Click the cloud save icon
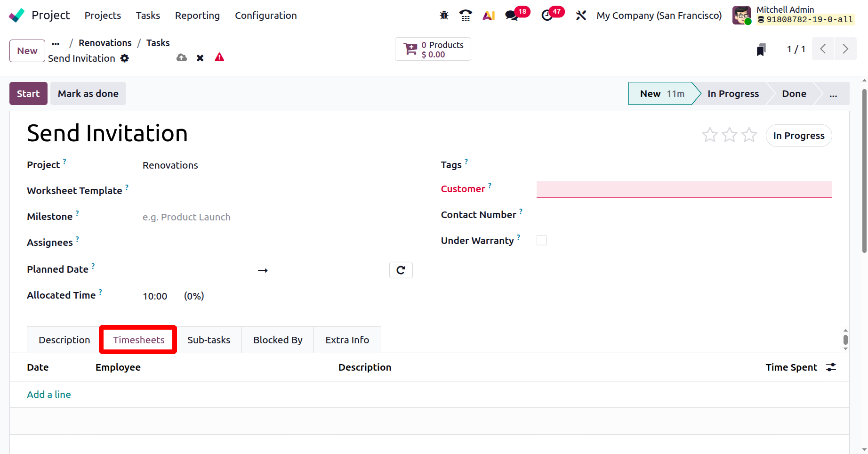Viewport: 868px width, 454px height. 182,58
